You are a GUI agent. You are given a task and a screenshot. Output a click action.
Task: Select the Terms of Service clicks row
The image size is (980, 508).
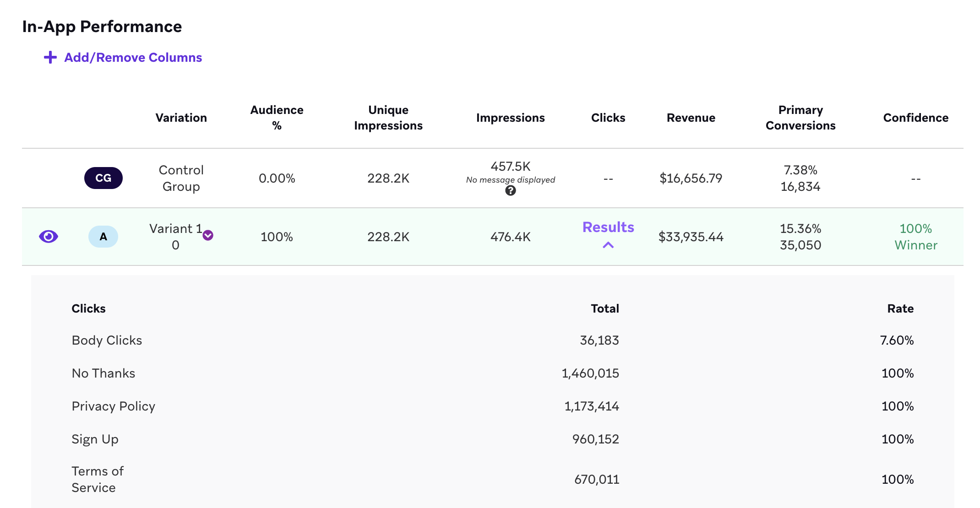tap(97, 479)
